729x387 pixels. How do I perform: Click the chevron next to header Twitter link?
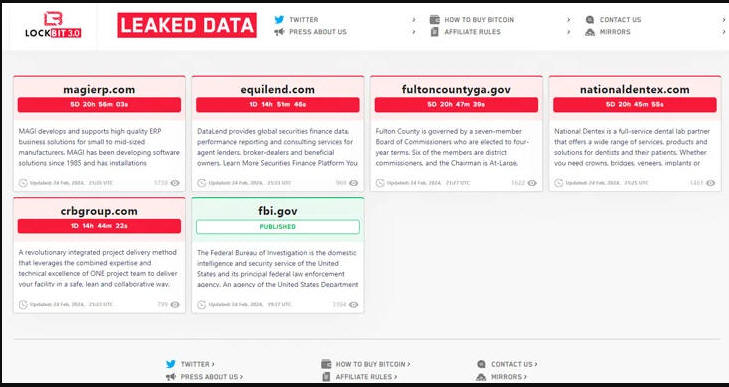[x=414, y=20]
